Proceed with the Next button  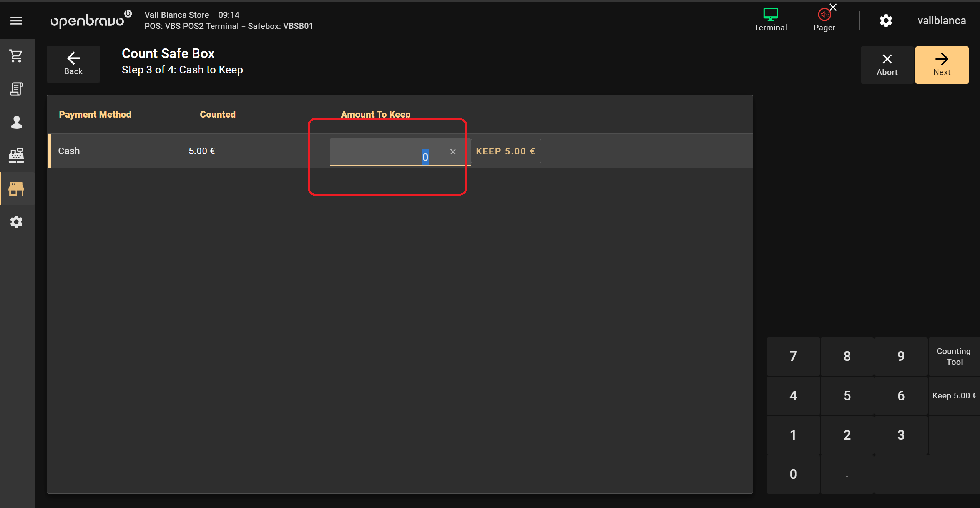[942, 65]
